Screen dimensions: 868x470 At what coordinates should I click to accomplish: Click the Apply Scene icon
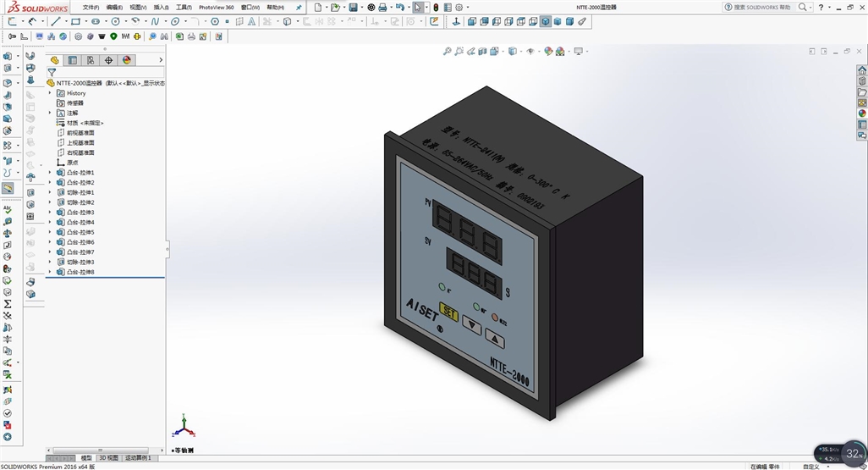560,51
